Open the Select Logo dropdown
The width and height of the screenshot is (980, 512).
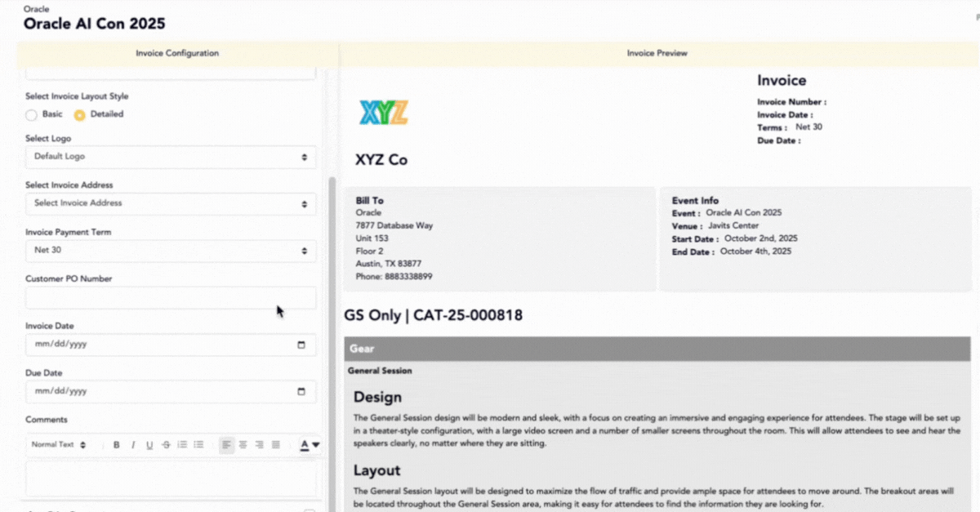[x=171, y=157]
